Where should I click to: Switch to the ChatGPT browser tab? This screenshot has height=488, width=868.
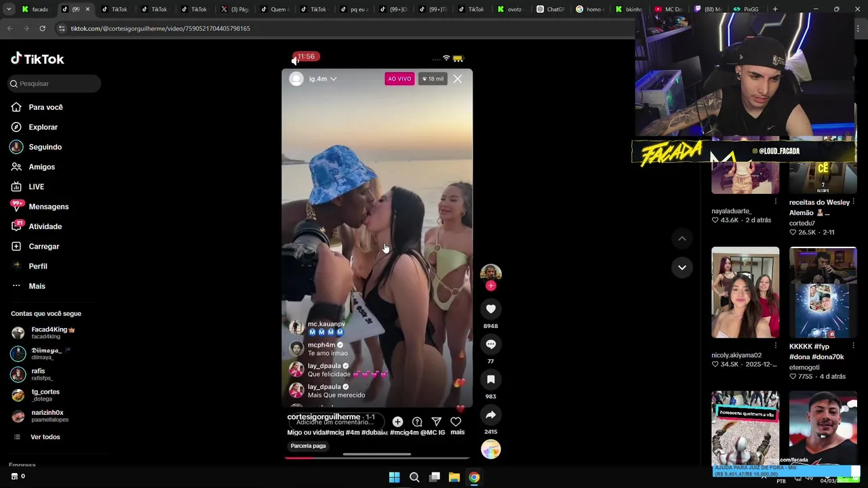[x=551, y=9]
